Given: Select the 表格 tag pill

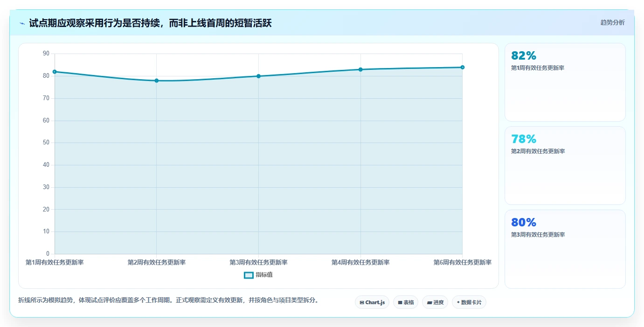Looking at the screenshot, I should point(406,302).
